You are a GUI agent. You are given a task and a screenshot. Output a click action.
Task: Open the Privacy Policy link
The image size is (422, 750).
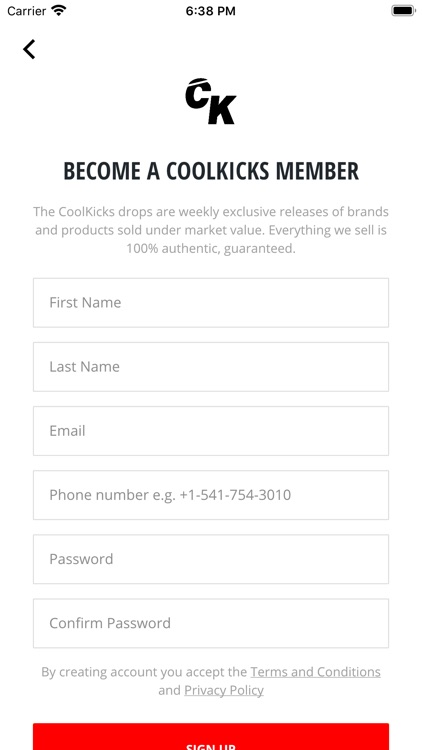point(224,690)
